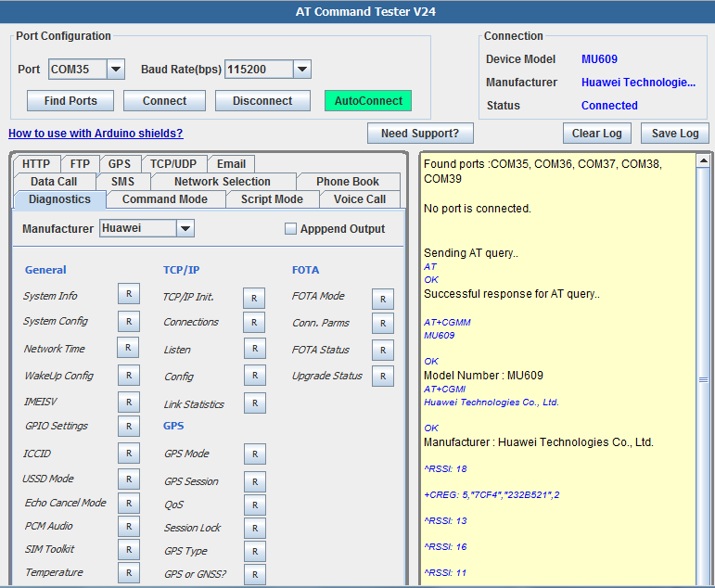Click the R button for System Config
Screen dimensions: 715x588
[x=129, y=322]
